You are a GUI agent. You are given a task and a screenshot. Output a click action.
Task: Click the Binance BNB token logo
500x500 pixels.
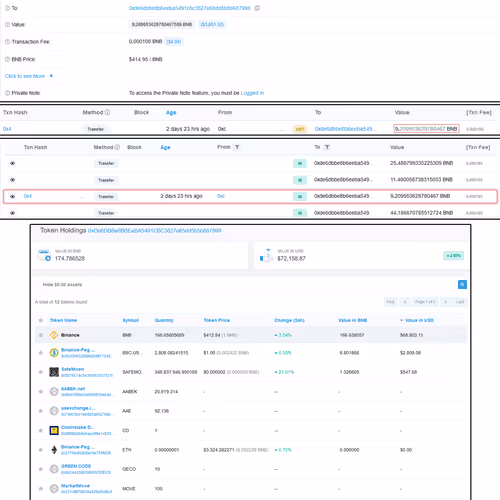[54, 335]
